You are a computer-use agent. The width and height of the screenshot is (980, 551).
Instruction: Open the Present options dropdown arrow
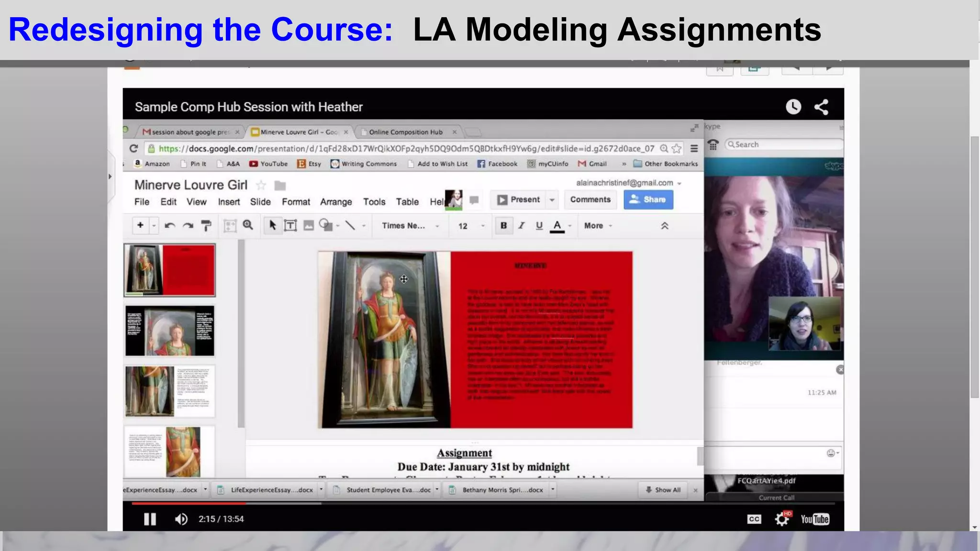[552, 200]
